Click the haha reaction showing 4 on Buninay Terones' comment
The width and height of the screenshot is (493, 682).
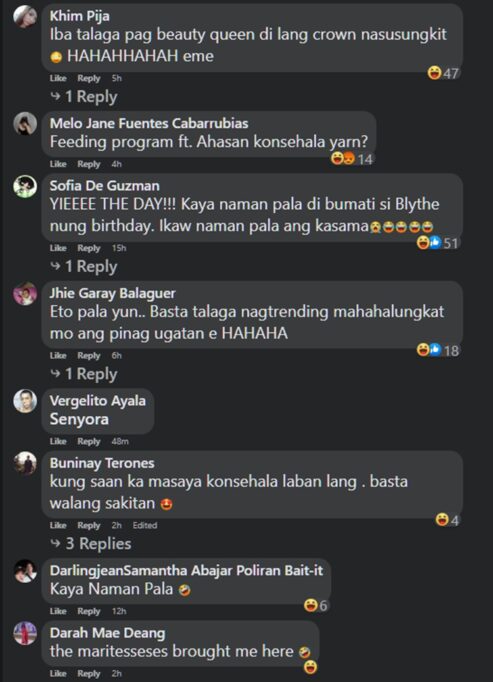coord(447,520)
